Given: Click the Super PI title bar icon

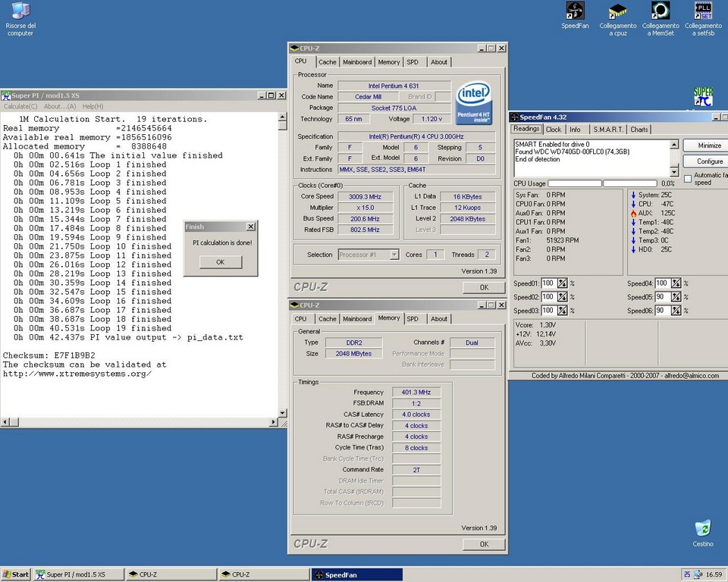Looking at the screenshot, I should coord(5,95).
